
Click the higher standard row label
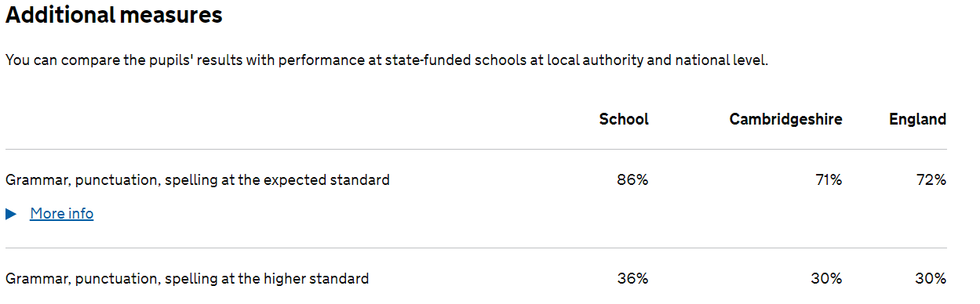tap(187, 279)
